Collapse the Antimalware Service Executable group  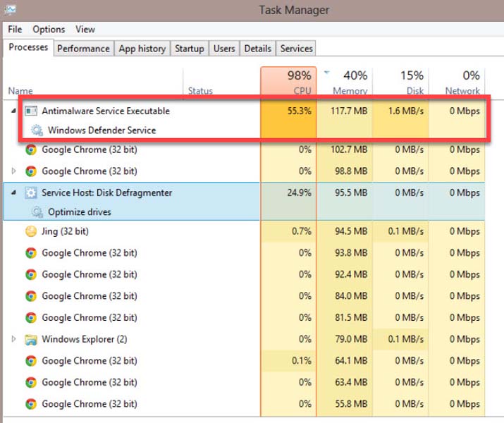(13, 111)
